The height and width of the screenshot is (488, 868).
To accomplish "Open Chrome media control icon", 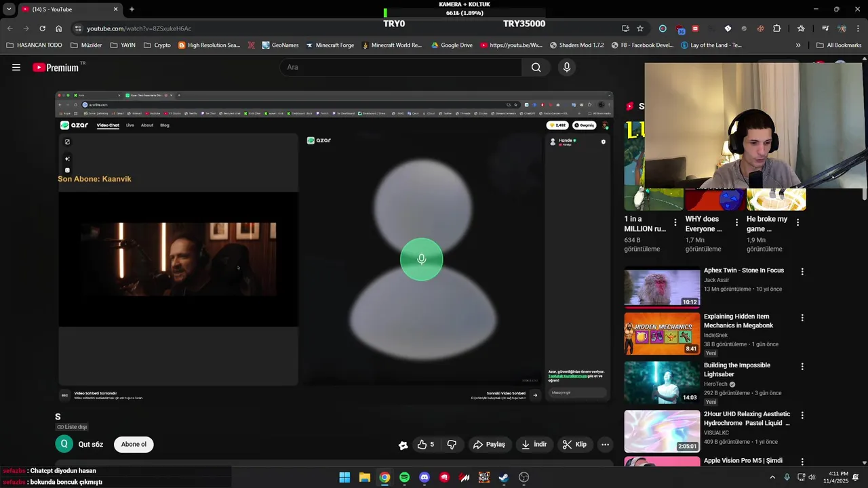I will [825, 28].
